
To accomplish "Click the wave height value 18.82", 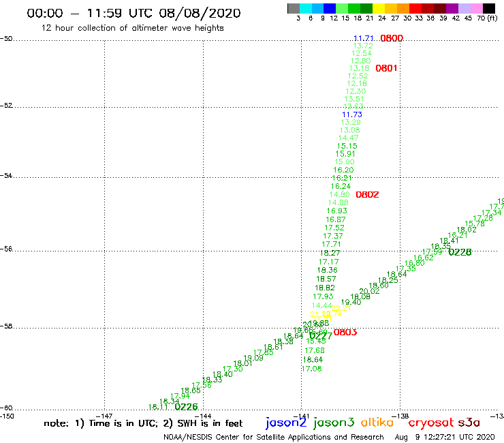I will [325, 288].
